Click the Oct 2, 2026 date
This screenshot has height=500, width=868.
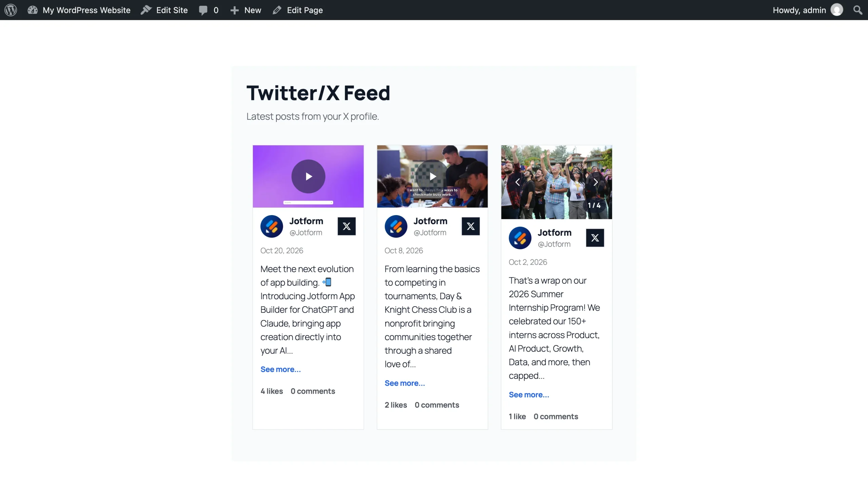[528, 262]
